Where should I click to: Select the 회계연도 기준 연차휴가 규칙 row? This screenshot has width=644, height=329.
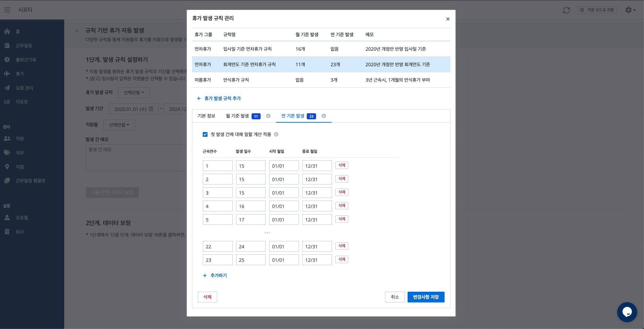tap(321, 65)
